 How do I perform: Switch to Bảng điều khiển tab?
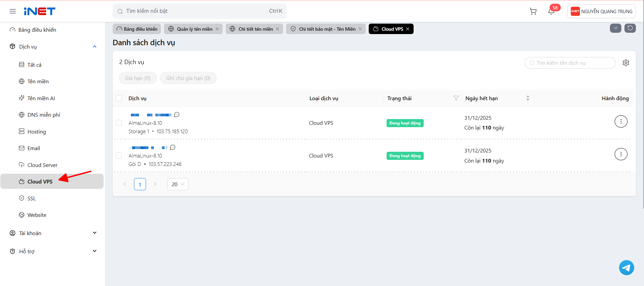tap(137, 29)
